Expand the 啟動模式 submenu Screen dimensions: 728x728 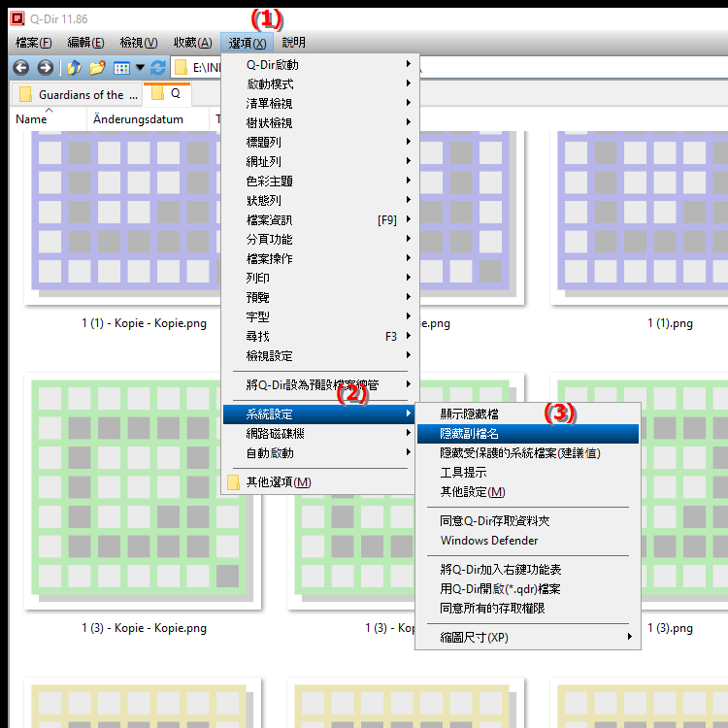(320, 84)
